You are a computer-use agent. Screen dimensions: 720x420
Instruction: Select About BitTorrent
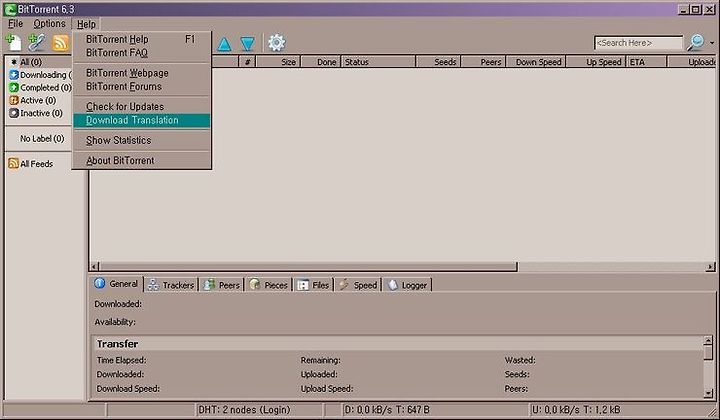click(141, 161)
